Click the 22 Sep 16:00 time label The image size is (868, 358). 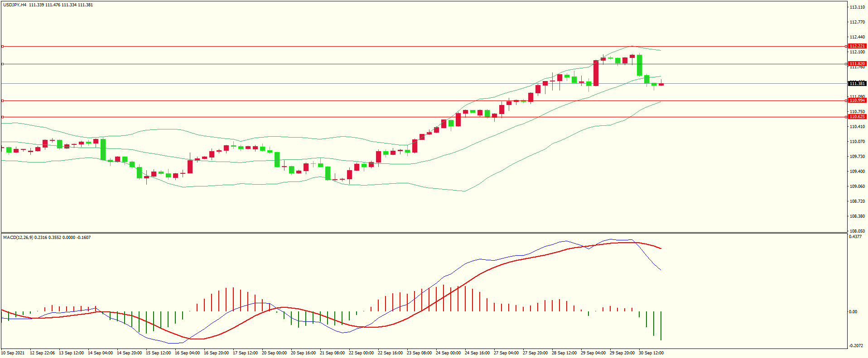tap(391, 353)
